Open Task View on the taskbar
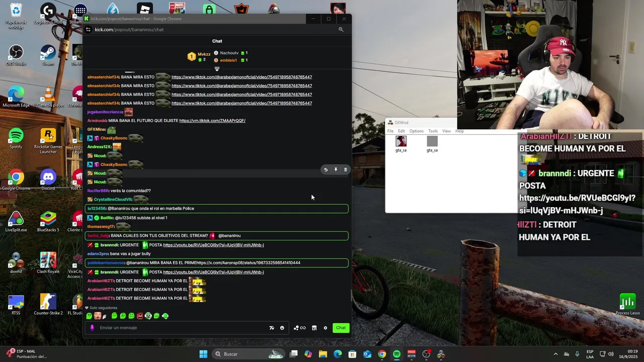The width and height of the screenshot is (644, 362). (x=294, y=354)
